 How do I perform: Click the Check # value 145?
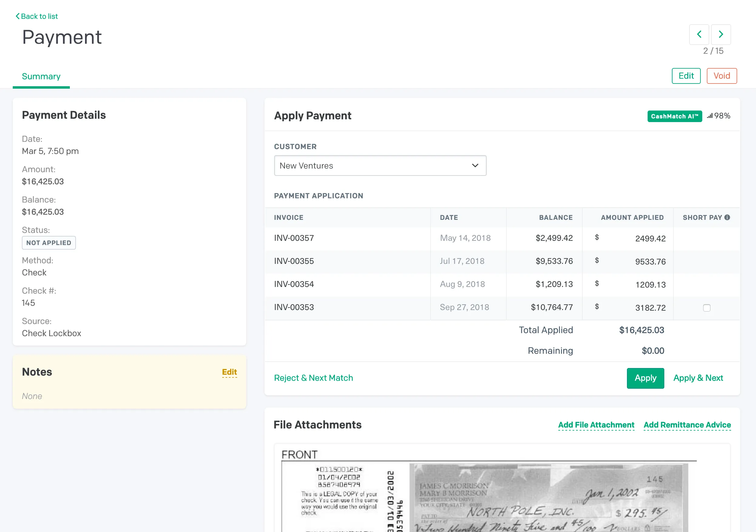28,303
